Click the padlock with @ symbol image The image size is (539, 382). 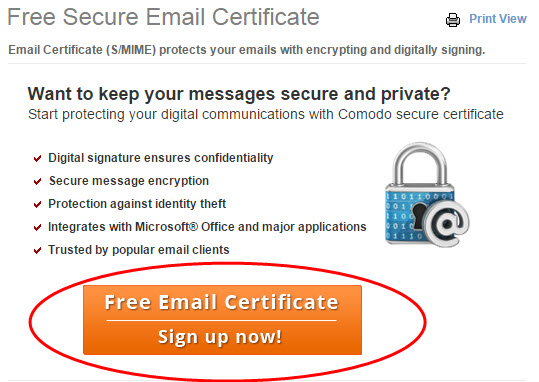[x=427, y=195]
